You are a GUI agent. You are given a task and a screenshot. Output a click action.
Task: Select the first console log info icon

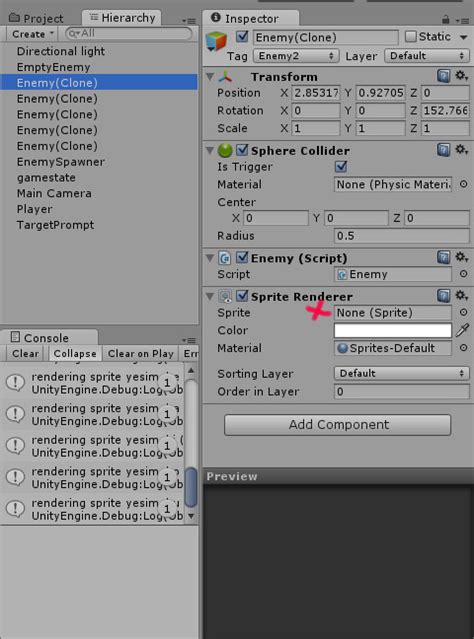tap(15, 383)
